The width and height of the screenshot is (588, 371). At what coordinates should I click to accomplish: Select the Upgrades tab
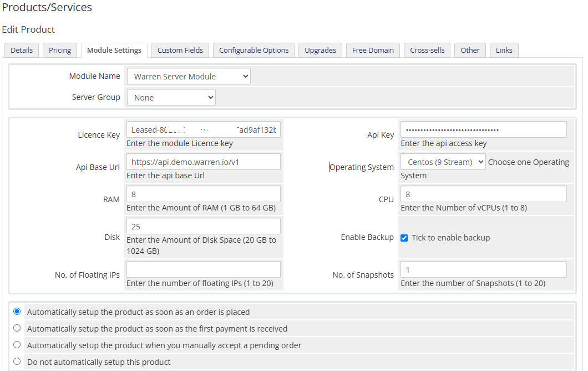[x=320, y=50]
